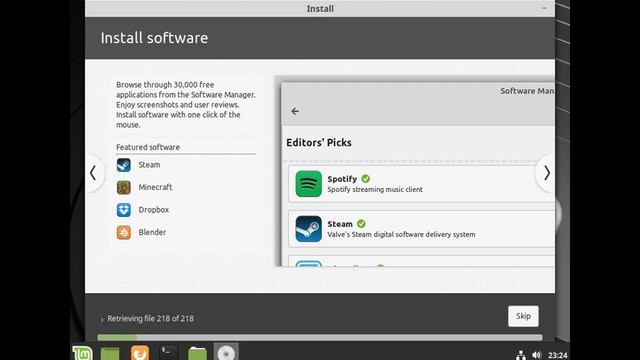The image size is (640, 360).
Task: Click the green check beside Steam title
Action: tap(361, 224)
